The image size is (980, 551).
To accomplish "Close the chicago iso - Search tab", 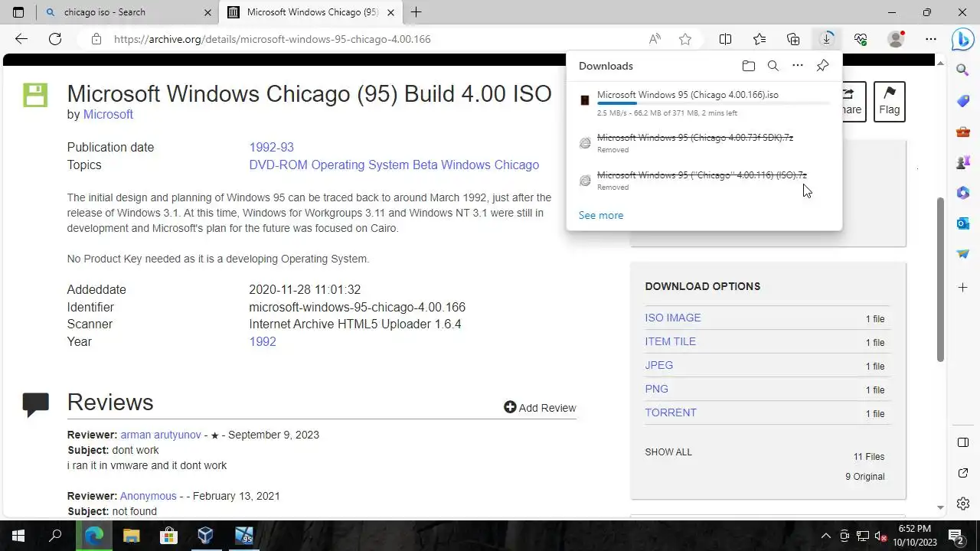I will 207,12.
